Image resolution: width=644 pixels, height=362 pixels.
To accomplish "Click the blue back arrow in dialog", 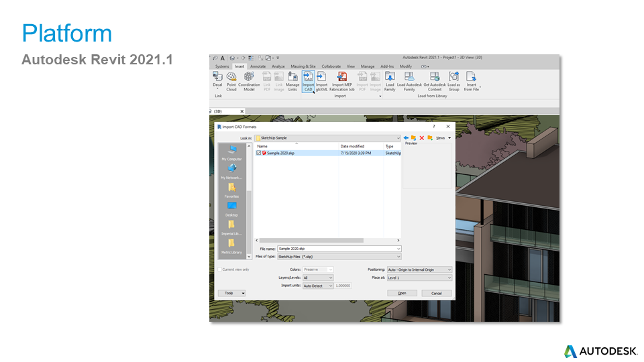I will (x=406, y=138).
